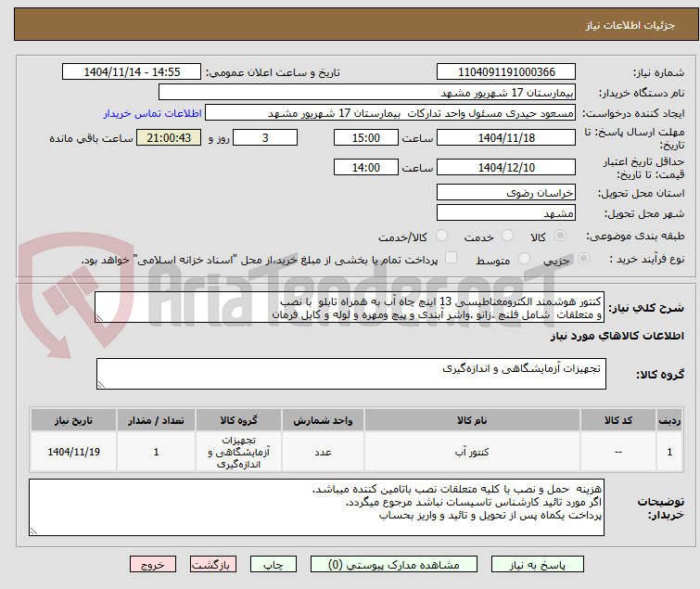The height and width of the screenshot is (589, 700).
Task: Click the گروه کالا table column header
Action: 239,420
